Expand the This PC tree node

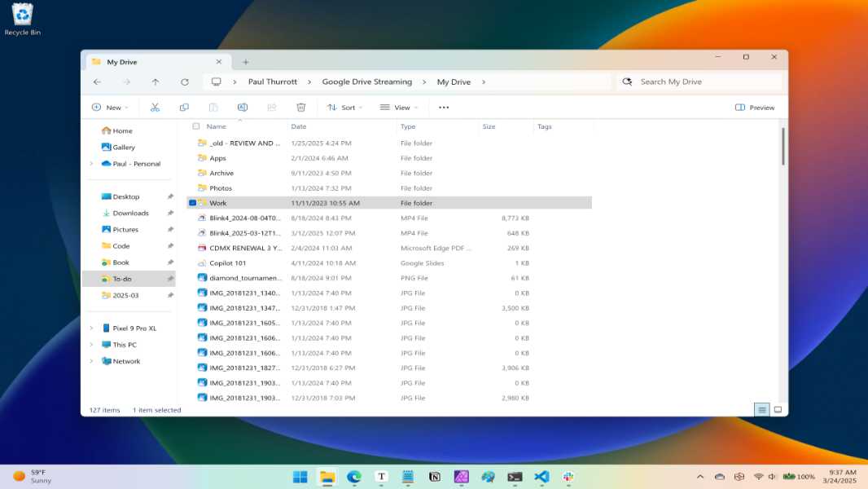pyautogui.click(x=91, y=345)
